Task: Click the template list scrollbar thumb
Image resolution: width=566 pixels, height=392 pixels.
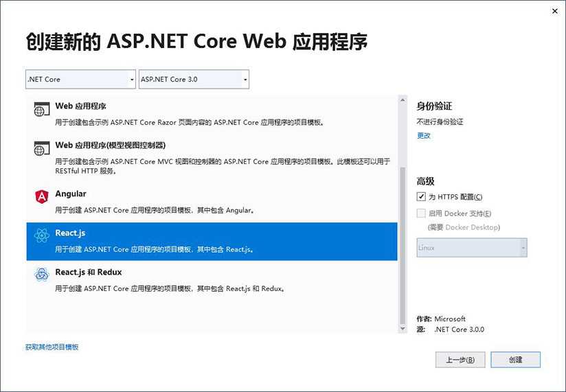Action: tap(403, 245)
